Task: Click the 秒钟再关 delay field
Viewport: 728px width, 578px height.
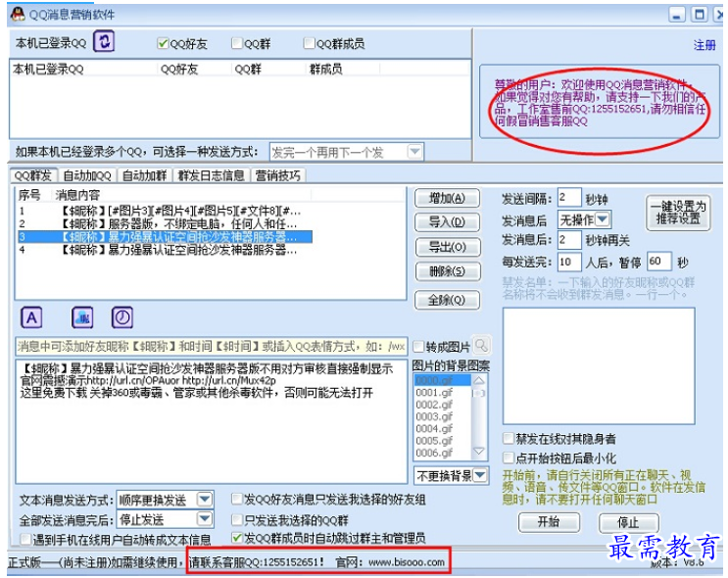Action: 568,240
